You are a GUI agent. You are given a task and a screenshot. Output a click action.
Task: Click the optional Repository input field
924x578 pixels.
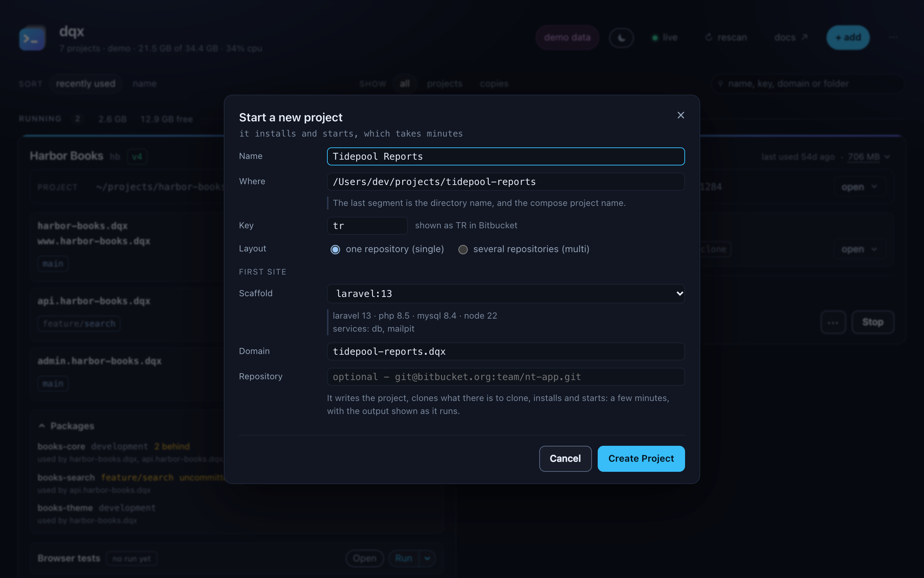pyautogui.click(x=506, y=376)
